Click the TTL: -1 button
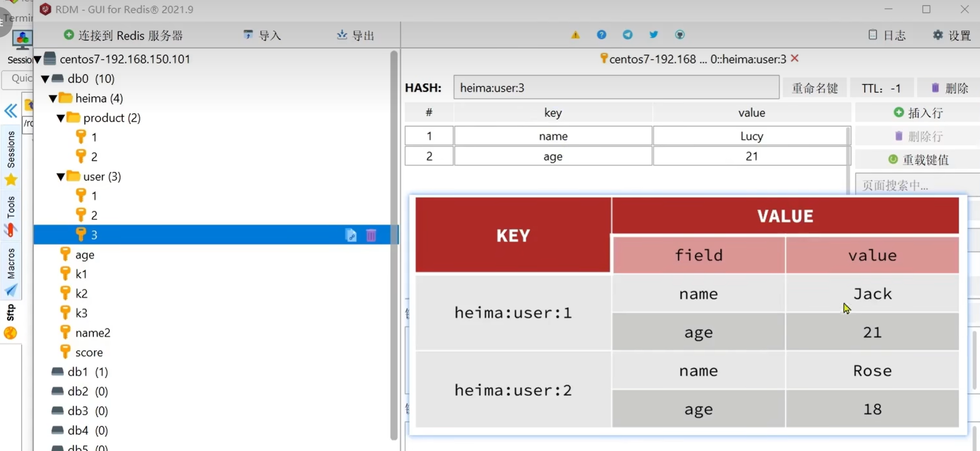 tap(881, 88)
